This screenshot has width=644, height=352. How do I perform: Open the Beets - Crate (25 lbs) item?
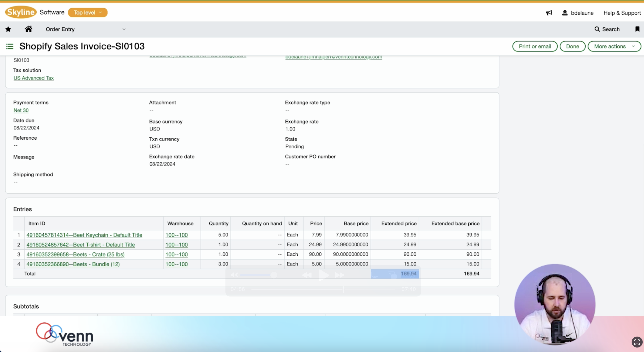pyautogui.click(x=76, y=255)
